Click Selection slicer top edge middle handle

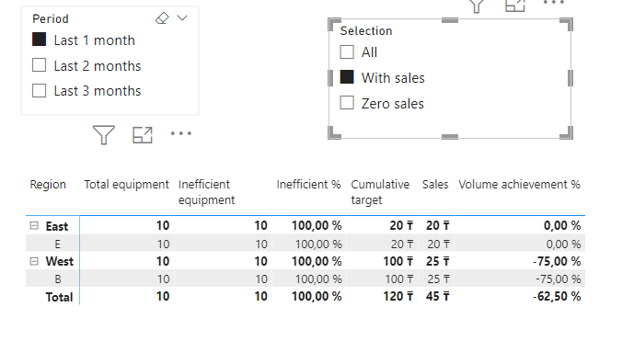point(450,20)
